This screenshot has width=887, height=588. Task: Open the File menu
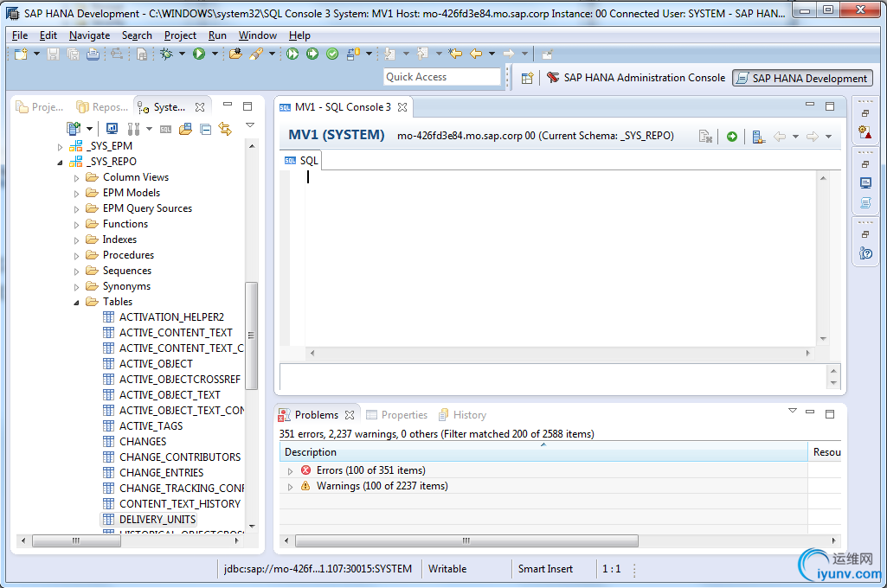click(x=20, y=35)
